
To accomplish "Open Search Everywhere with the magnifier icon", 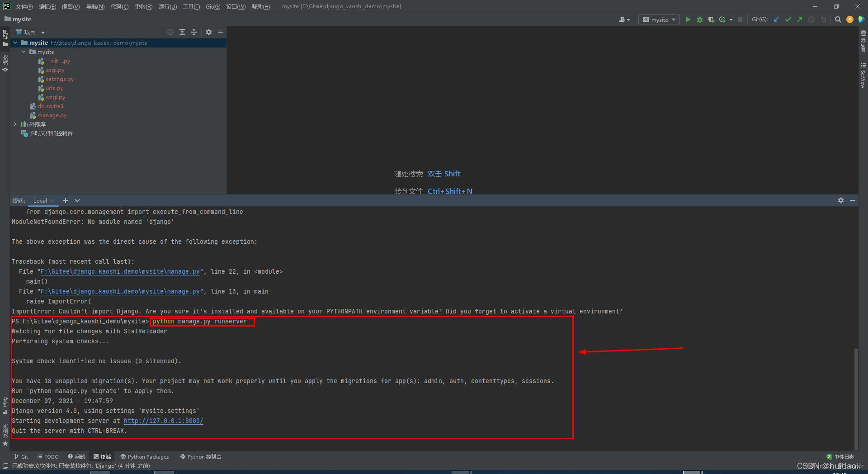I will coord(838,19).
